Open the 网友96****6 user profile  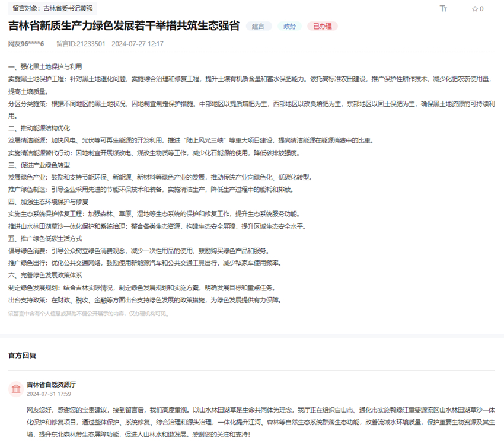pos(26,44)
